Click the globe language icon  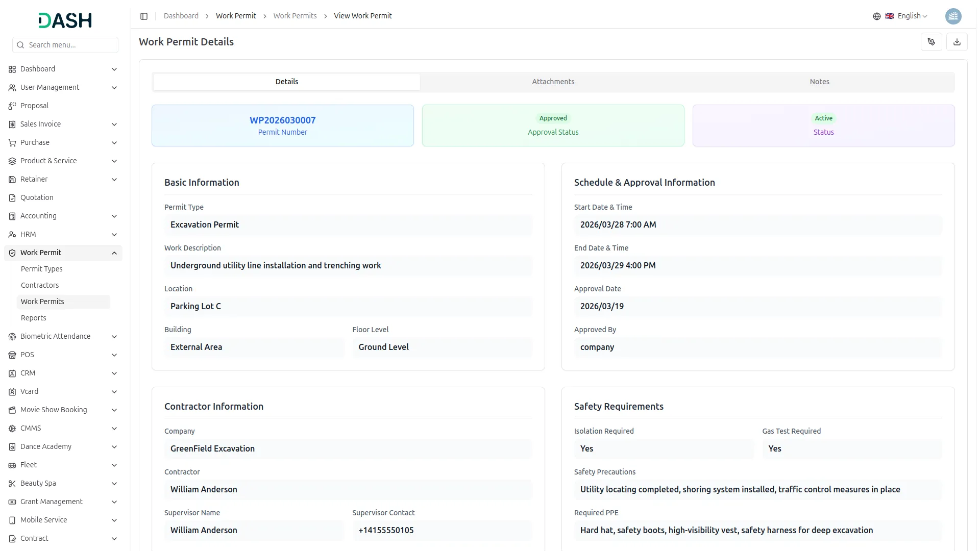coord(876,16)
